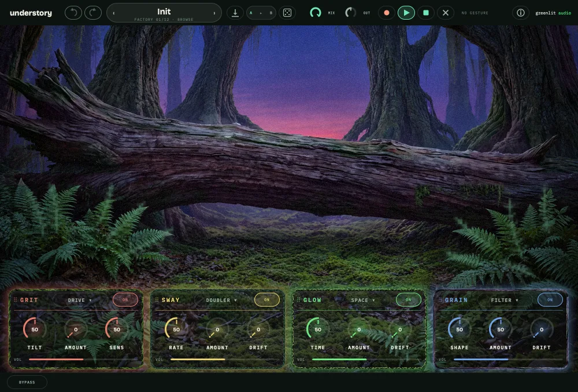Click the FACTORY 01/12 preset counter text
The width and height of the screenshot is (578, 392).
(151, 20)
